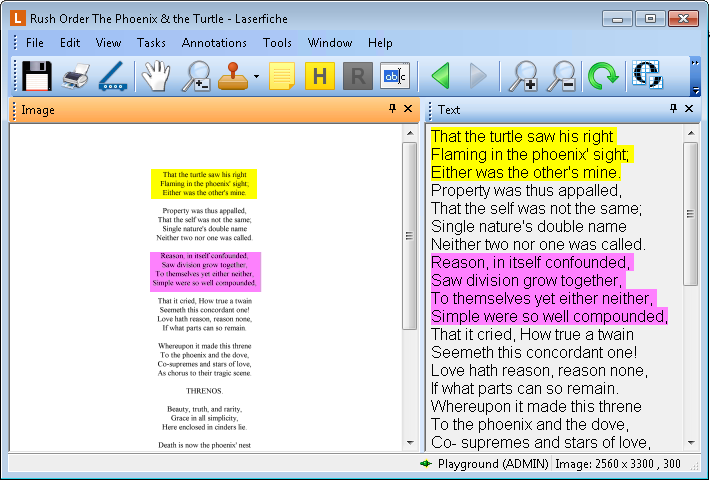Open the Stamp tool dropdown arrow
710x481 pixels.
[256, 76]
